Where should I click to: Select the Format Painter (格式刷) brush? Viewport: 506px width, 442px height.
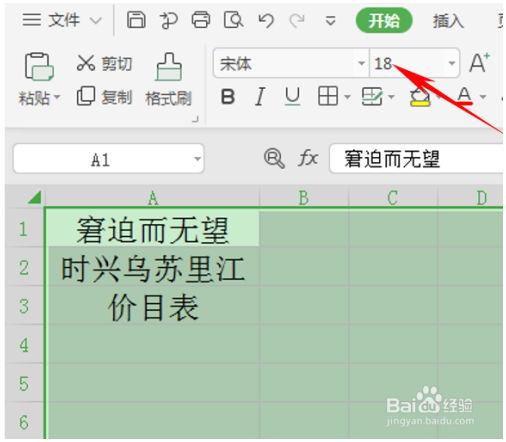[x=169, y=67]
